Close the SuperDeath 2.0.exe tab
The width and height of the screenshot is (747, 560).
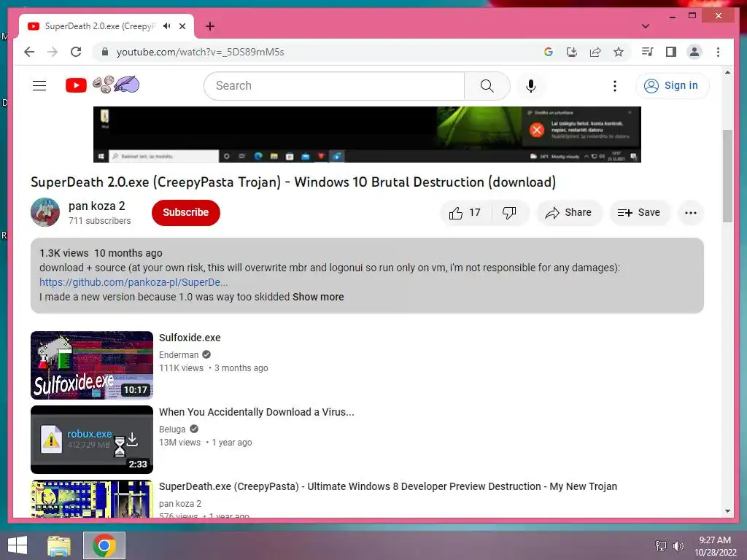pyautogui.click(x=182, y=26)
